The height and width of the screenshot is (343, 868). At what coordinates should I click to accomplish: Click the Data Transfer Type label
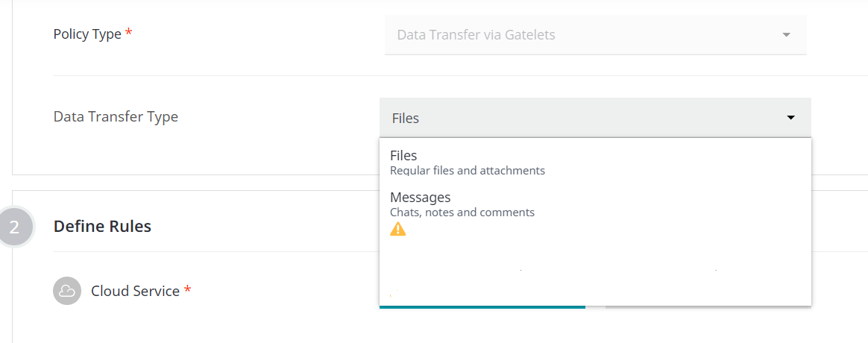pyautogui.click(x=116, y=116)
